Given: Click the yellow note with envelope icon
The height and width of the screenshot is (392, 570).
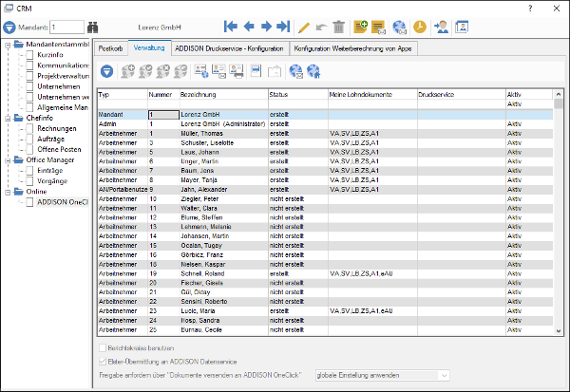Looking at the screenshot, I should click(x=378, y=28).
